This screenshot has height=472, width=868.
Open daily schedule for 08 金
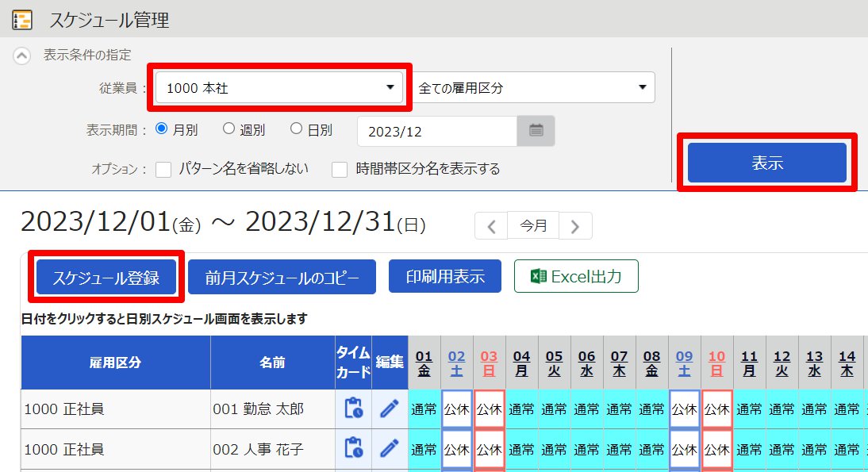point(652,363)
